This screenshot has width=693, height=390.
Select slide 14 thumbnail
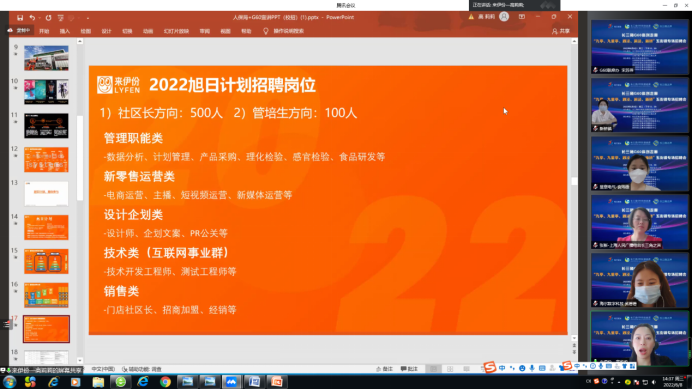pyautogui.click(x=46, y=227)
